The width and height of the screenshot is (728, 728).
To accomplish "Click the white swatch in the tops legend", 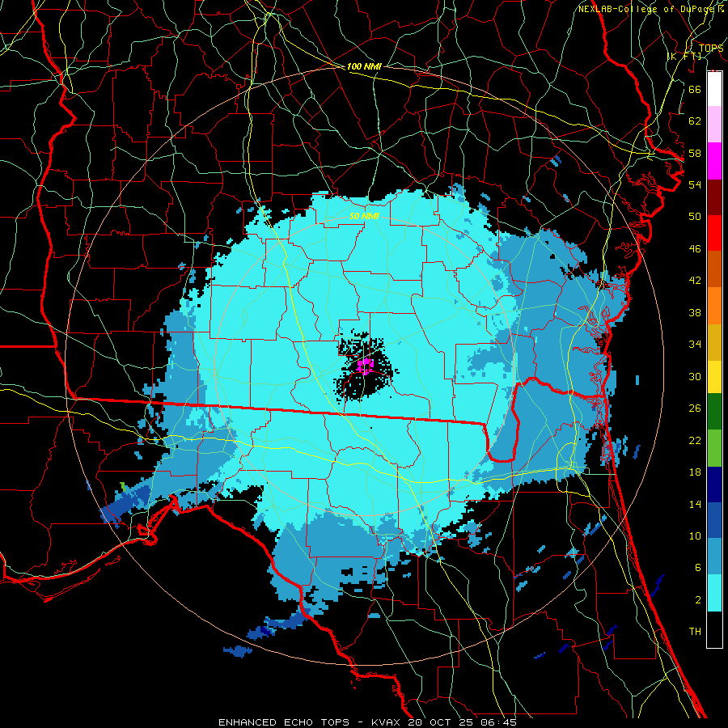I will [714, 89].
